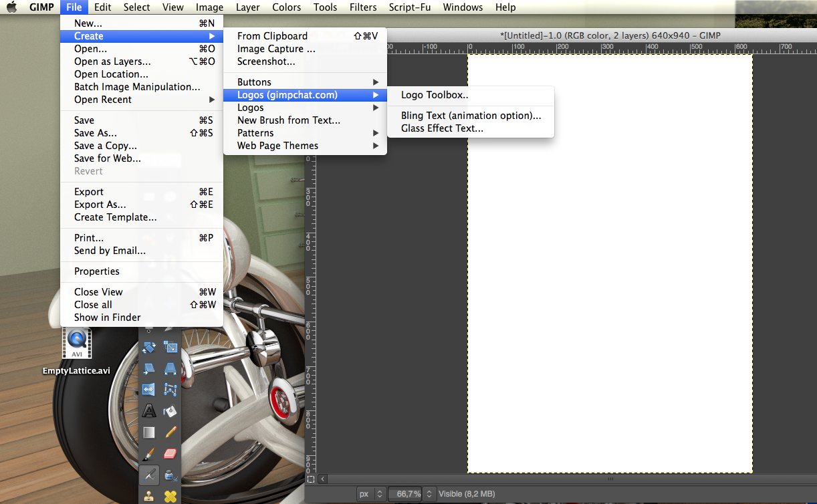Select the Pencil tool
This screenshot has height=504, width=817.
pos(170,432)
